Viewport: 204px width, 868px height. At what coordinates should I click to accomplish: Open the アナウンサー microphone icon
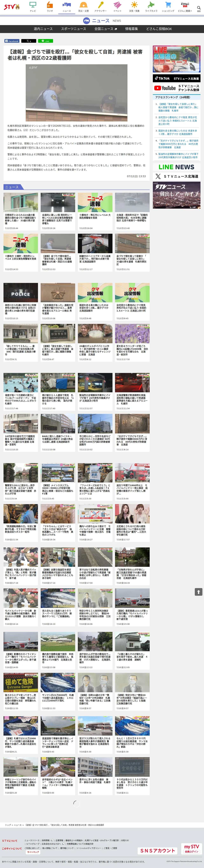[x=100, y=7]
